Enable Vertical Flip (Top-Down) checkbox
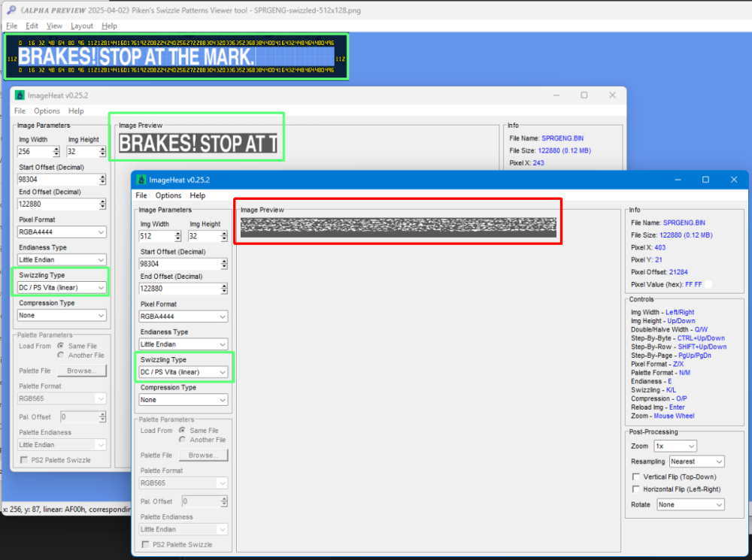This screenshot has height=560, width=752. [x=636, y=477]
